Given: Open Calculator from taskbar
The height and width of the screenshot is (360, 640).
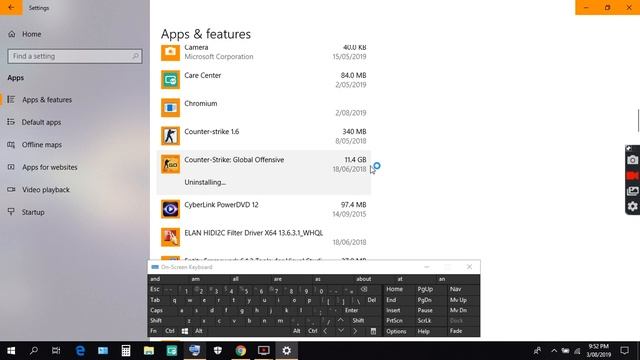Looking at the screenshot, I should [x=126, y=350].
